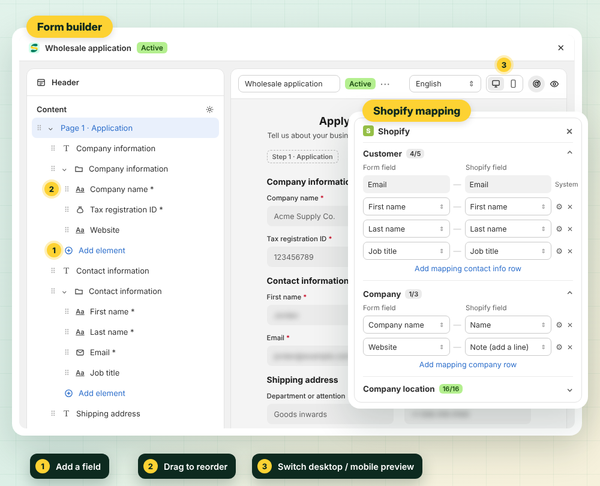
Task: Click the Shopify logo in mapping panel
Action: [x=368, y=131]
